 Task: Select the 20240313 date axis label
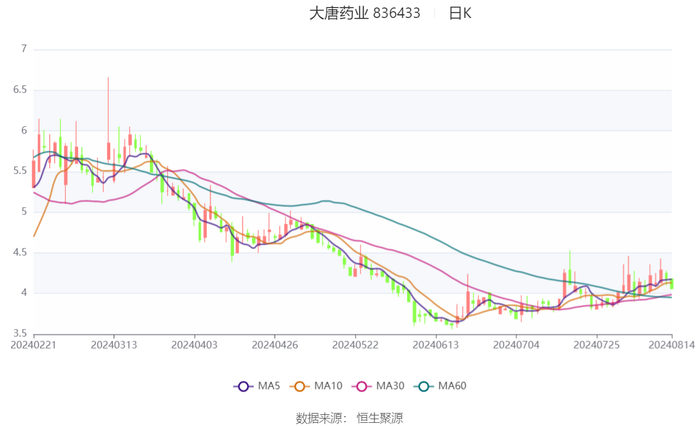(x=114, y=344)
